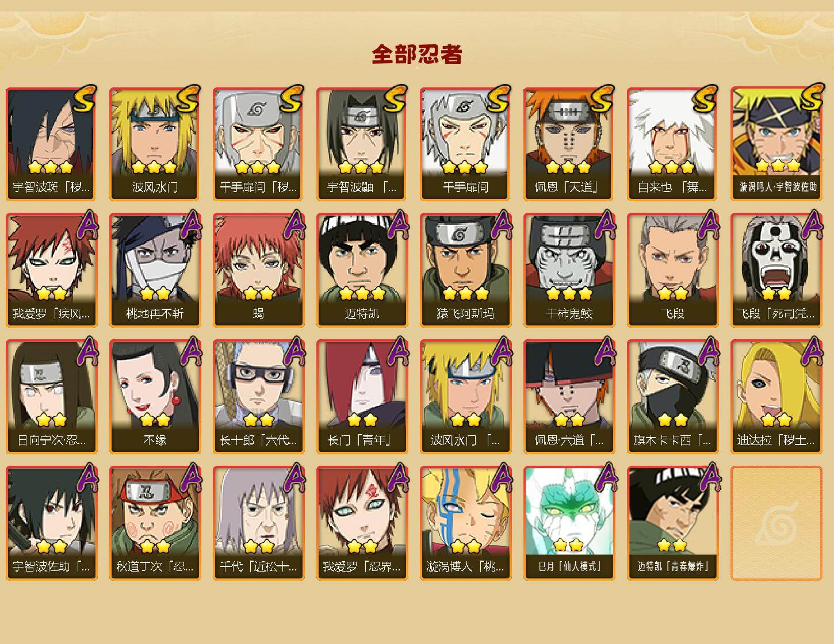Screen dimensions: 834x644
Task: Choose the 猿飞阿斯玛 ninja card
Action: 466,270
